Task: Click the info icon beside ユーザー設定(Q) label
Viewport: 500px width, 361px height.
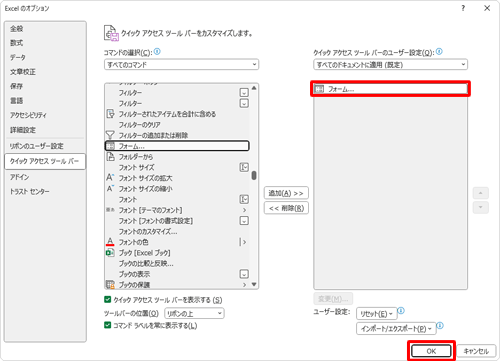Action: tap(439, 52)
